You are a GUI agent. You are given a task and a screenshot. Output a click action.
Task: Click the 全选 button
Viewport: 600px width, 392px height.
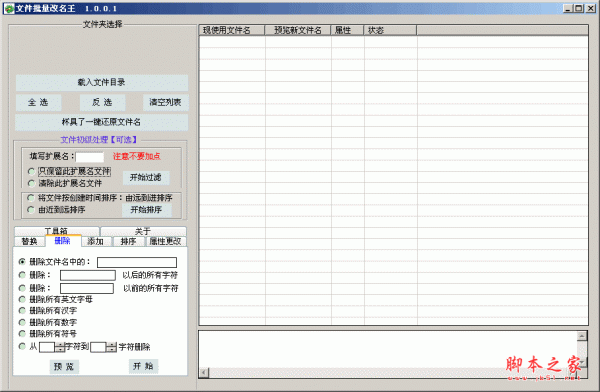pyautogui.click(x=38, y=102)
